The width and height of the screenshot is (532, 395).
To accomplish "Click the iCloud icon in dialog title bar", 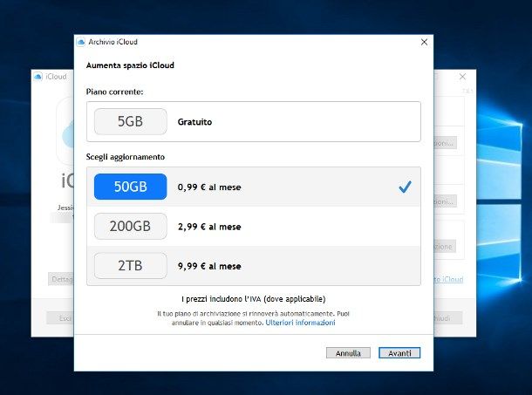I will pyautogui.click(x=81, y=42).
